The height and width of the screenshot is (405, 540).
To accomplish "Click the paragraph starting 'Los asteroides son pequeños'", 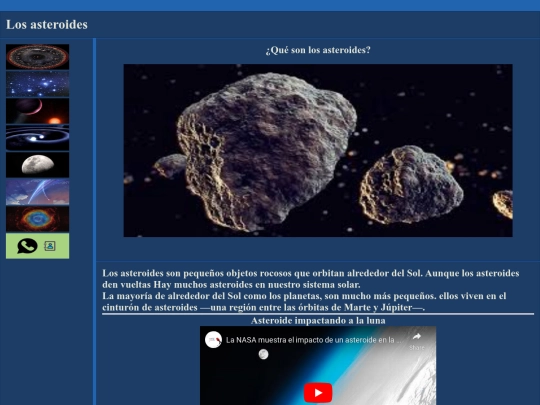I will 311,279.
